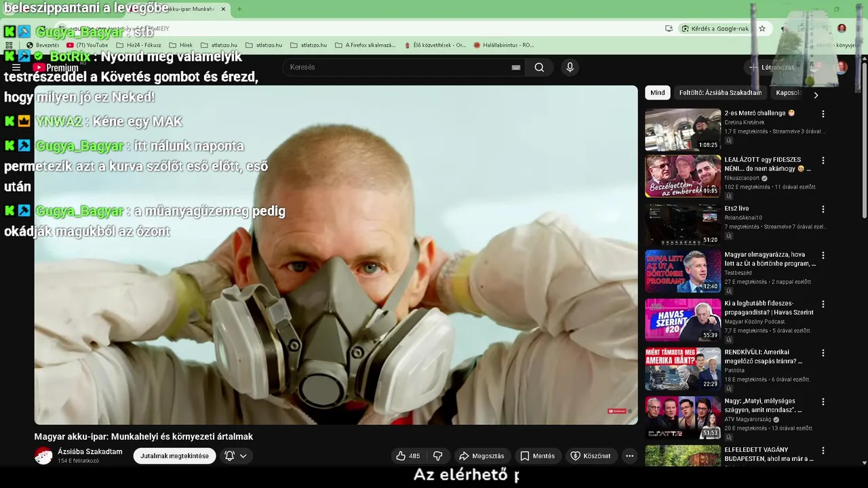Click the Testbeszéd channel name in sidebar
The height and width of the screenshot is (488, 868).
(738, 273)
